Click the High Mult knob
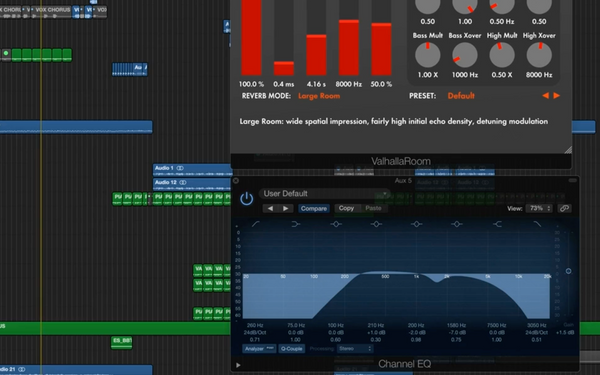 pyautogui.click(x=502, y=55)
